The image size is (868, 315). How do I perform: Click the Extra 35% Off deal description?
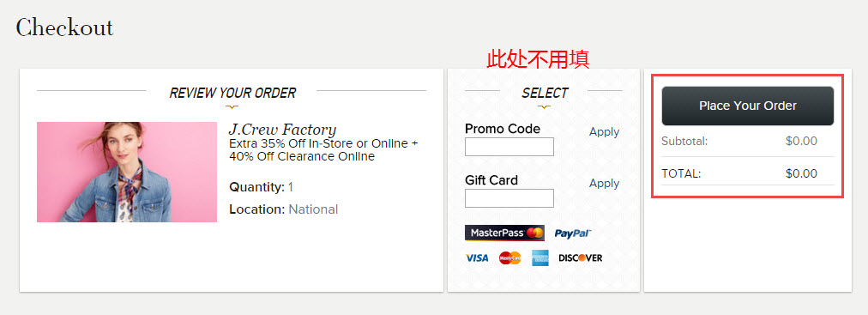323,150
